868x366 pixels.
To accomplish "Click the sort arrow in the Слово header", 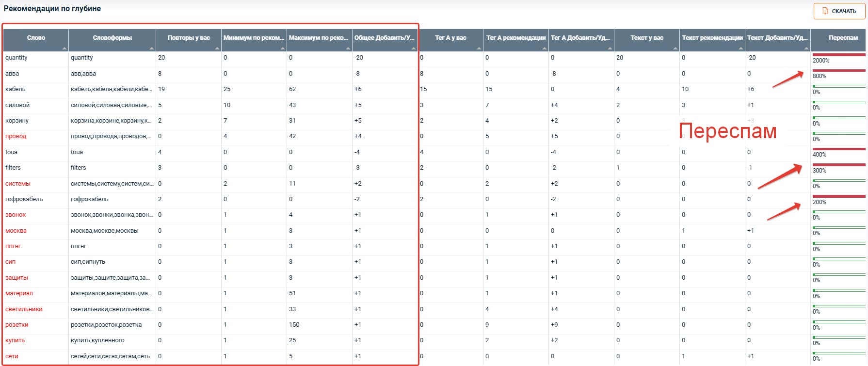I will (x=64, y=48).
